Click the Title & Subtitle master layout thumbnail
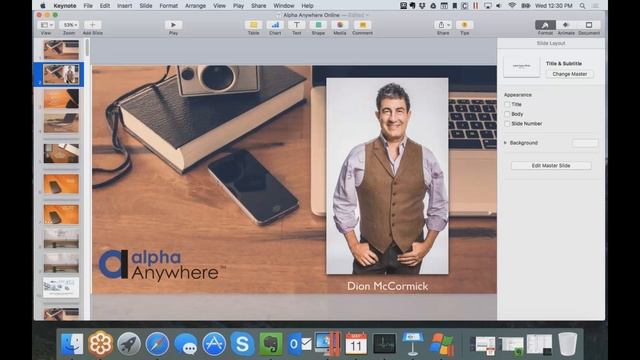Screen dimensions: 640x360 click(521, 66)
